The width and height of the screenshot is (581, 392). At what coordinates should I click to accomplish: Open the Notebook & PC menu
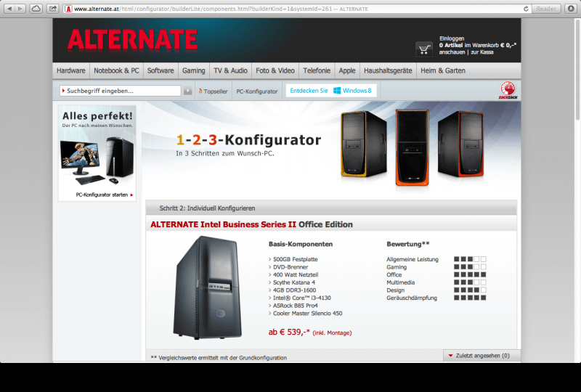click(116, 70)
